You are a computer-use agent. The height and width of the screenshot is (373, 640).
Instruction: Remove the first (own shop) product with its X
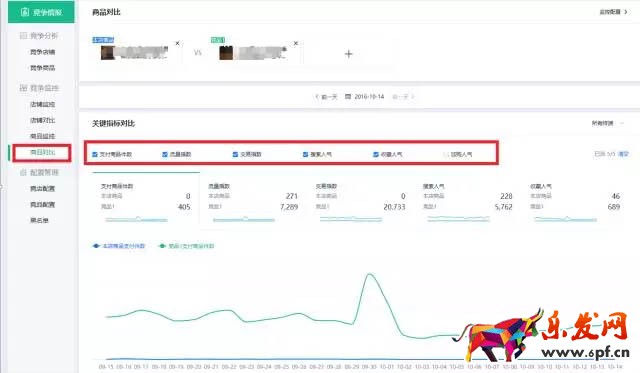point(177,43)
